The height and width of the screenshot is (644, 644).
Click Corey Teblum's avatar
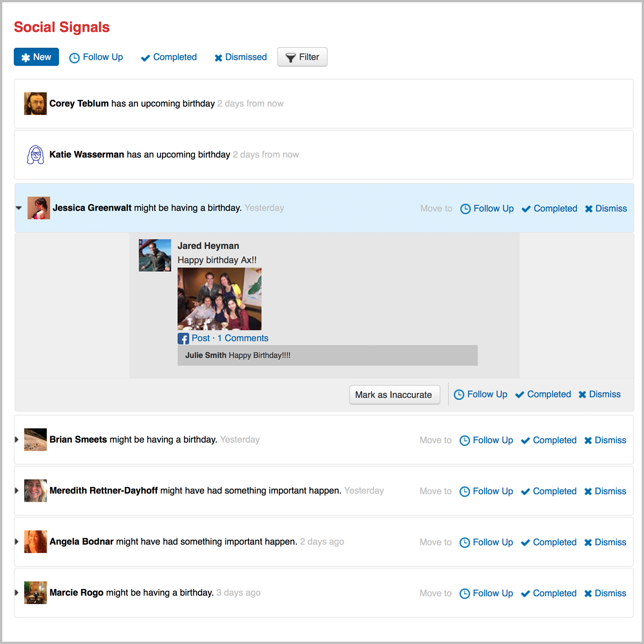(x=35, y=103)
